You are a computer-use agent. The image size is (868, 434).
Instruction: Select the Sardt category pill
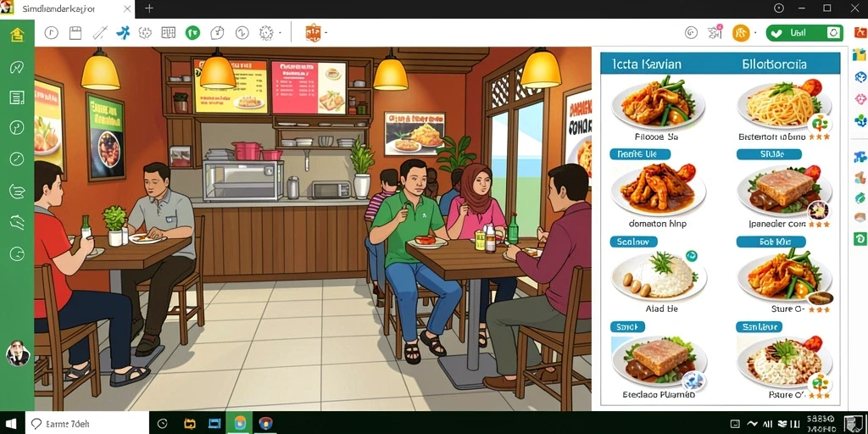tap(627, 327)
